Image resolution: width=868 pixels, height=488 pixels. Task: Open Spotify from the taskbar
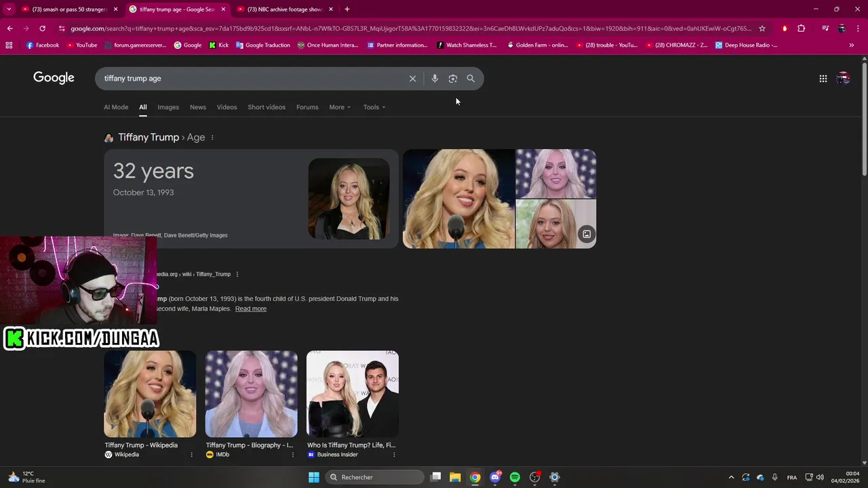tap(515, 477)
